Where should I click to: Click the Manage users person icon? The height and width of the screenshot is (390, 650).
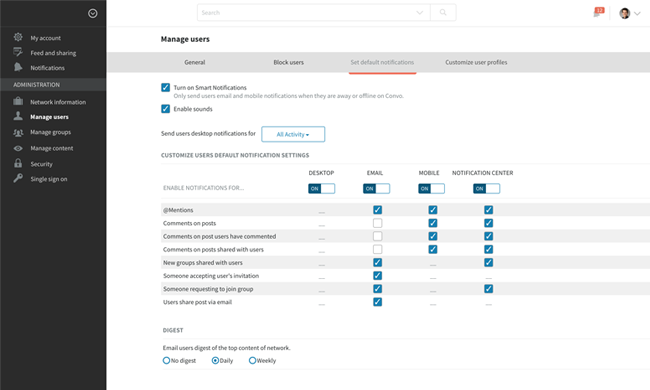(18, 116)
